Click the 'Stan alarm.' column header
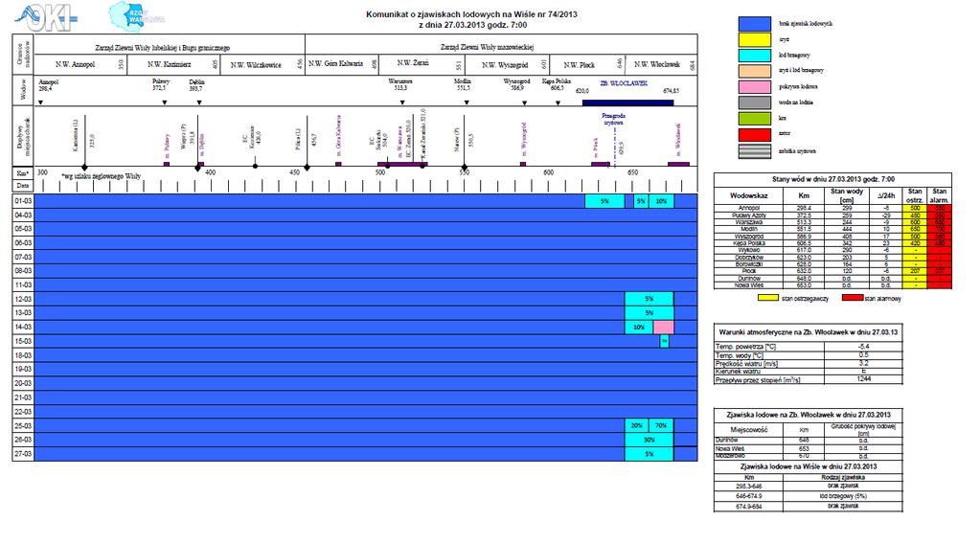 940,195
